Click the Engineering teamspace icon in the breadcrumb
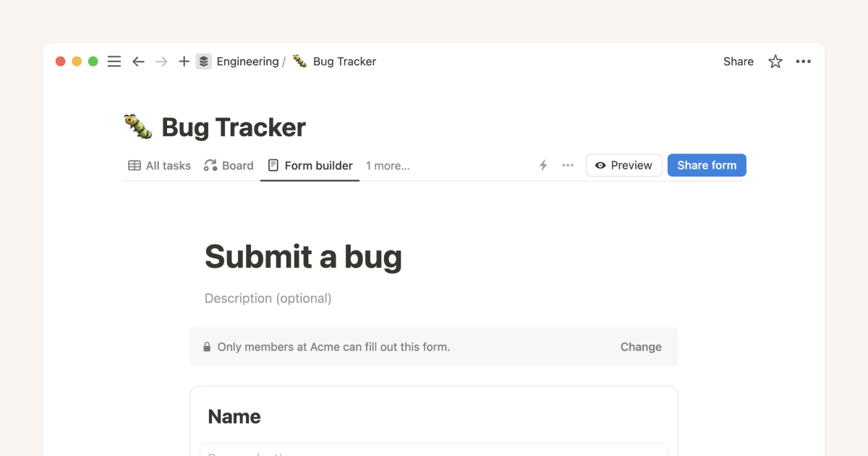This screenshot has width=868, height=456. coord(203,62)
